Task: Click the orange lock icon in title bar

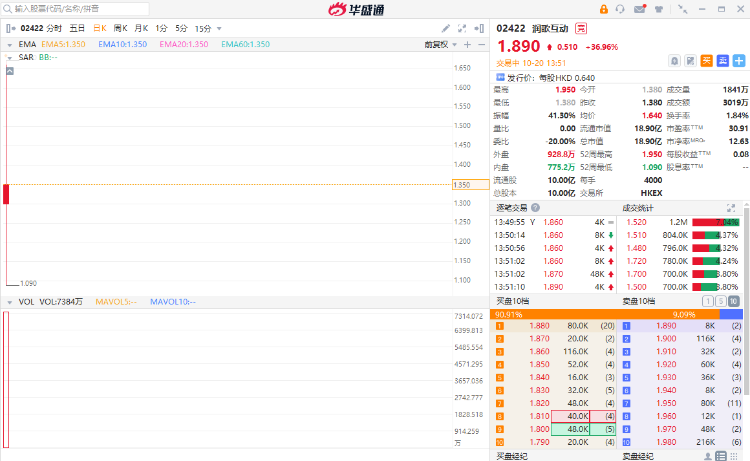Action: [604, 8]
